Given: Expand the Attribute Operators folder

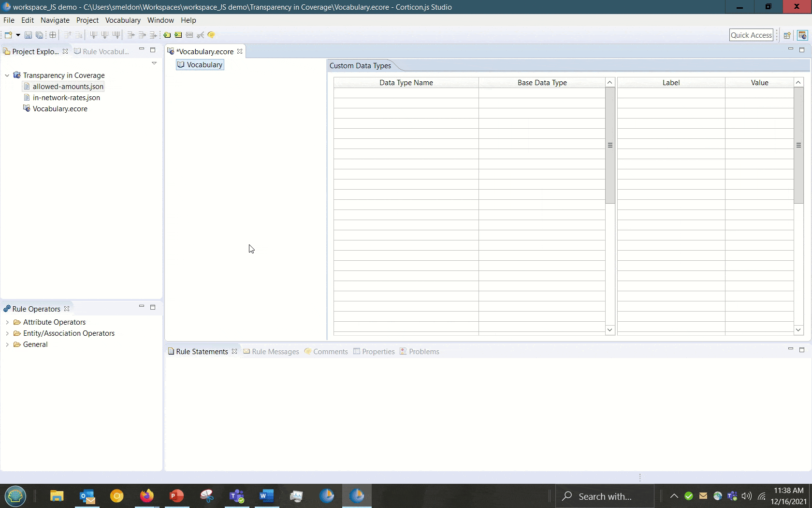Looking at the screenshot, I should (7, 322).
